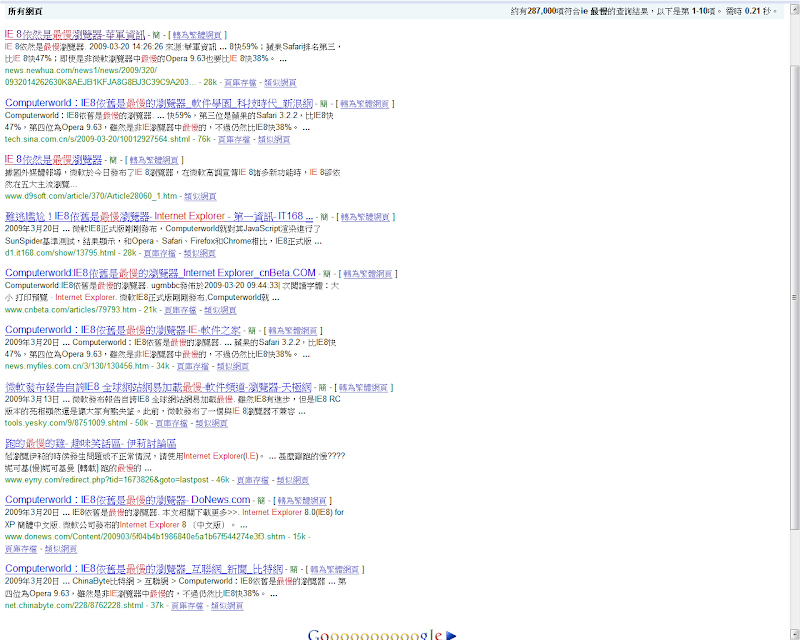This screenshot has height=640, width=800.
Task: Open the Computerworld result title ending in cnBeta.COM
Action: pos(160,273)
